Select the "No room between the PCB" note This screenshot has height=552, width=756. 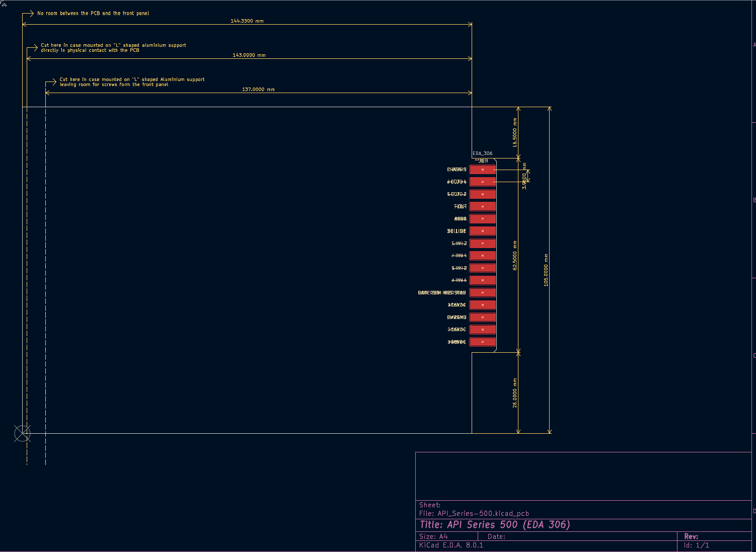93,14
